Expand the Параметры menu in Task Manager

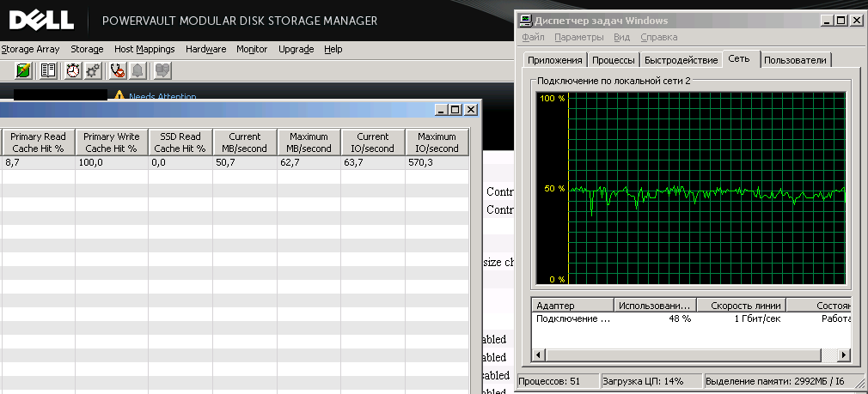[579, 38]
